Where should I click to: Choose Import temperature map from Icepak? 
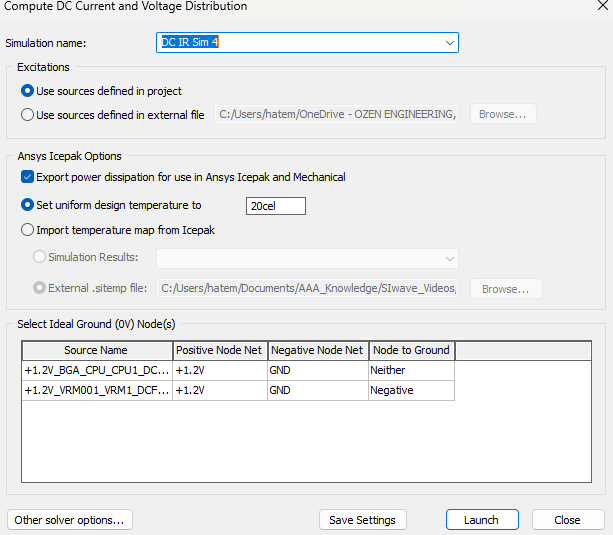click(28, 231)
